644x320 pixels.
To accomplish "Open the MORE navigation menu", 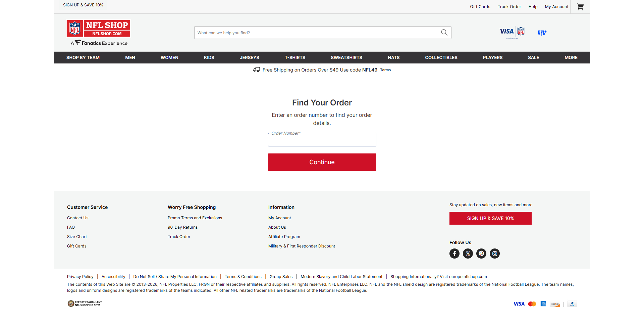I will (x=571, y=57).
